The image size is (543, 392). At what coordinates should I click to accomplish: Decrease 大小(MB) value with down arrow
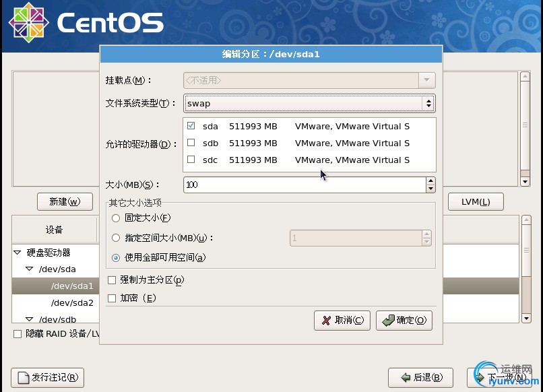(x=430, y=189)
